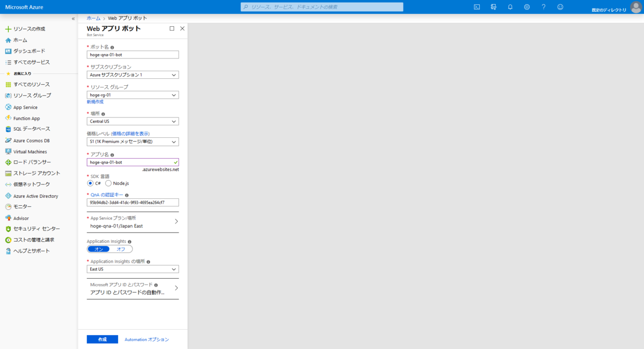Click the Home icon in sidebar

coord(8,40)
